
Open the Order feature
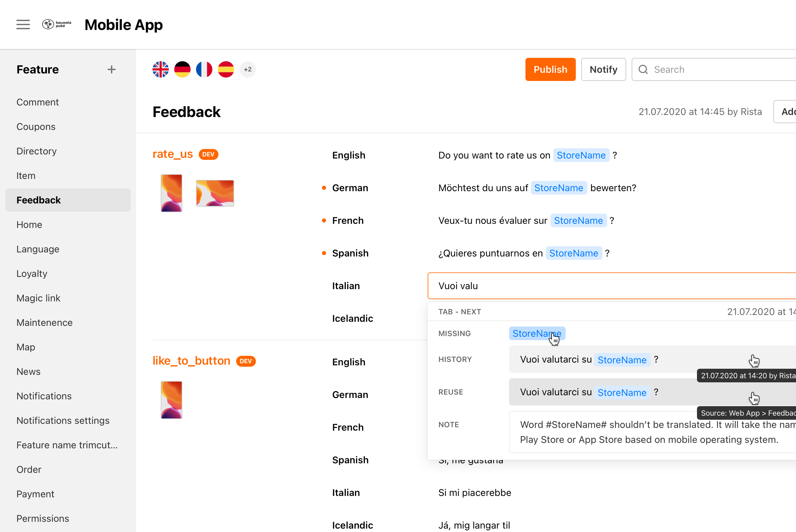(29, 469)
